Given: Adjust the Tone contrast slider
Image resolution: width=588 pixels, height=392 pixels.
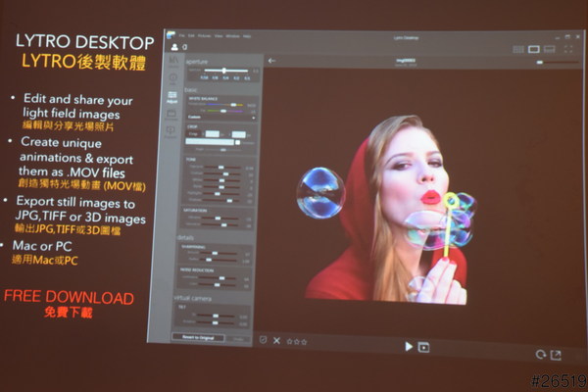Looking at the screenshot, I should 222,174.
